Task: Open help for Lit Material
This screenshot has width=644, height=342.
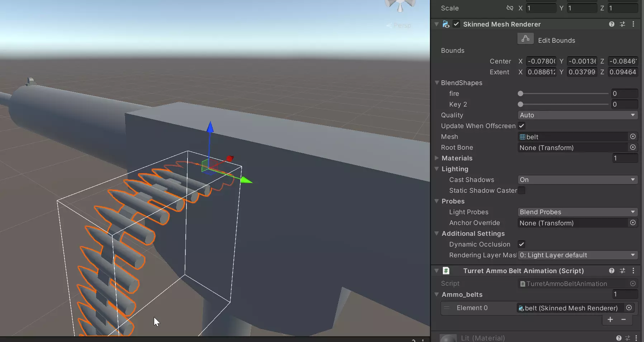Action: pos(619,338)
